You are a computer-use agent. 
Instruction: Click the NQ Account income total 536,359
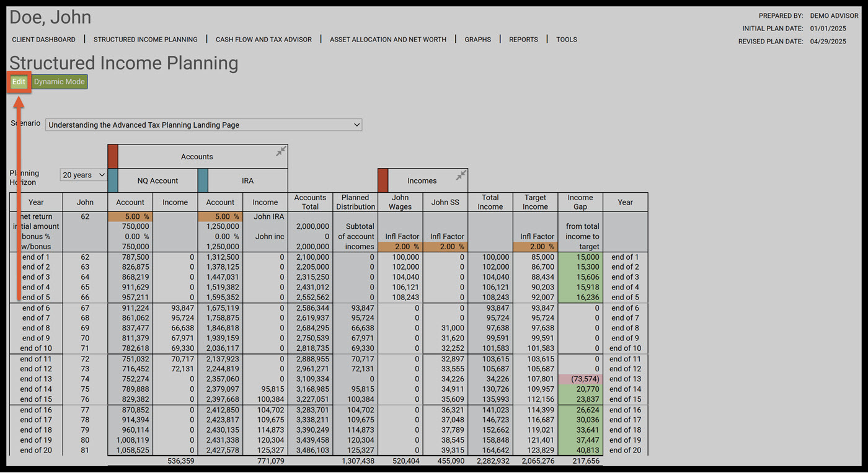click(181, 461)
